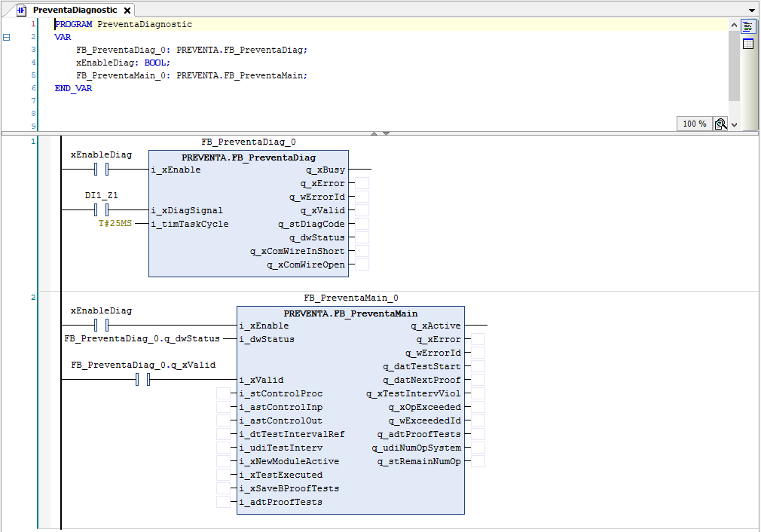Select the i_dwStatus input pin
Image resolution: width=761 pixels, height=532 pixels.
point(267,339)
